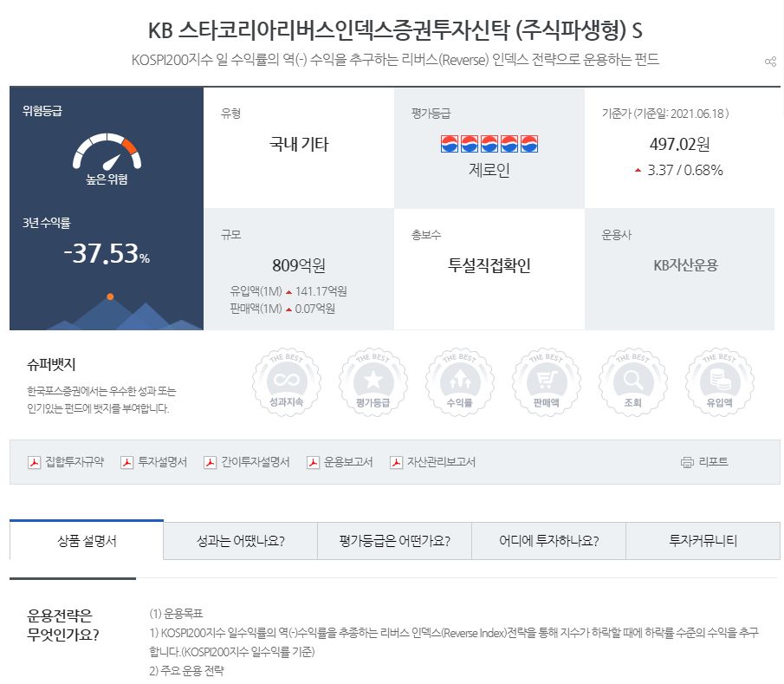Click the 497.02원 base price value
This screenshot has width=784, height=684.
tap(679, 144)
